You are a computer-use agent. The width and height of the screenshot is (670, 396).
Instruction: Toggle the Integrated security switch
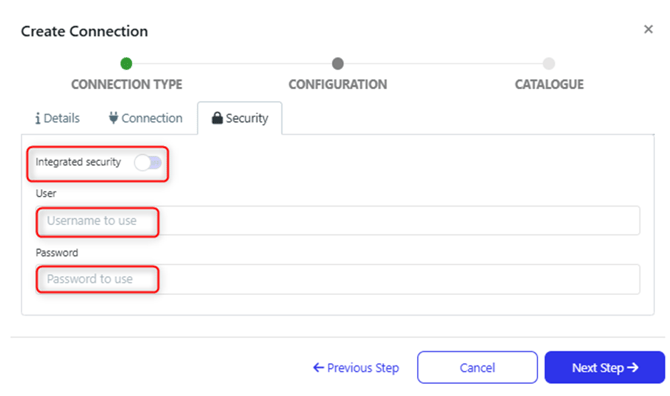(148, 162)
